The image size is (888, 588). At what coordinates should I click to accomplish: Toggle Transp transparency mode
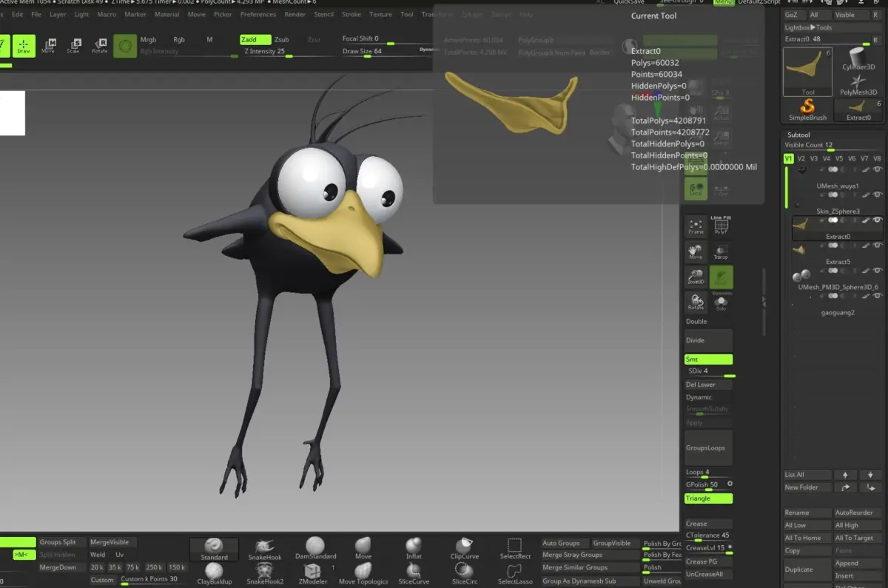point(721,251)
